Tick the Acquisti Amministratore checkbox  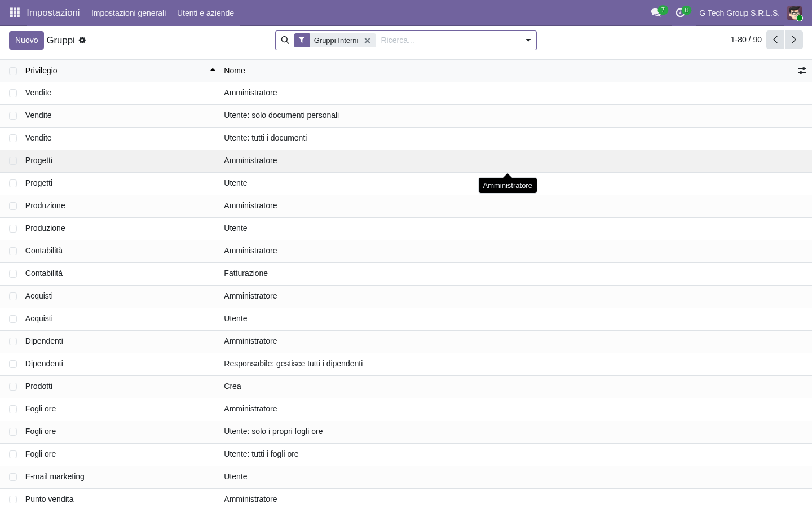13,296
